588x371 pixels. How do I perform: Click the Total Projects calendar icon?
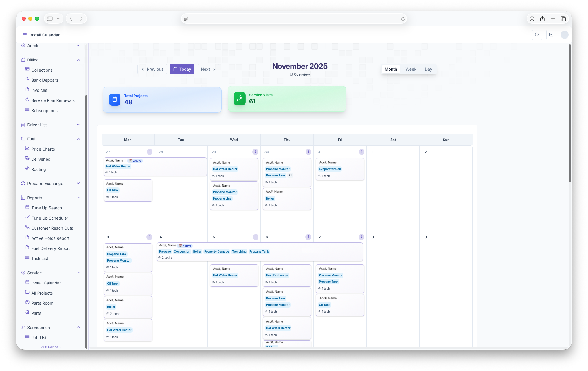115,99
